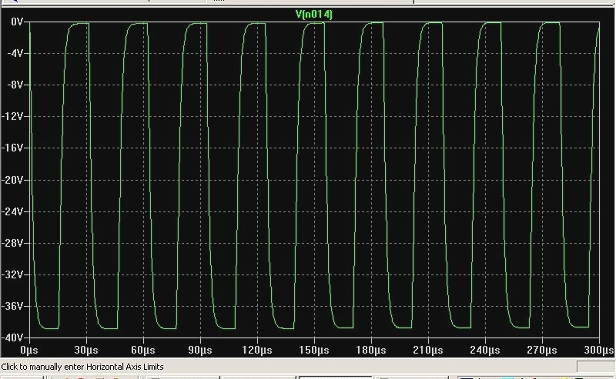
Task: Click the -20V vertical axis label
Action: point(13,180)
